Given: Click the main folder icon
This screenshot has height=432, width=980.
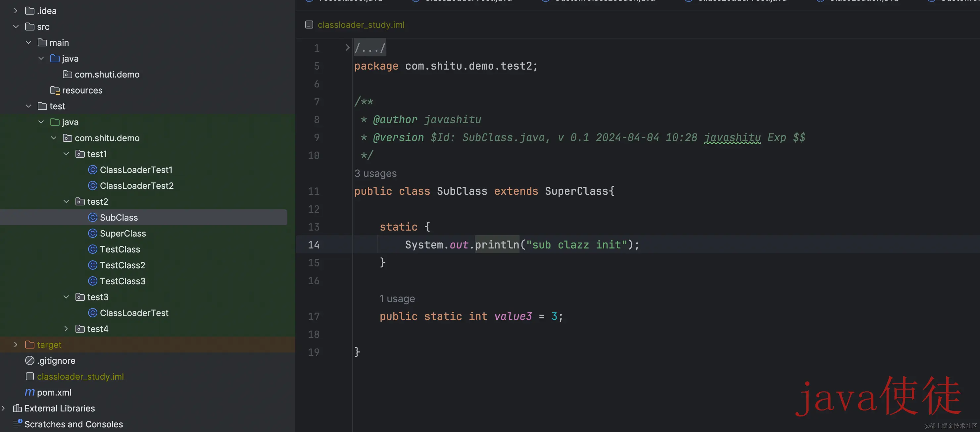Looking at the screenshot, I should click(x=42, y=43).
